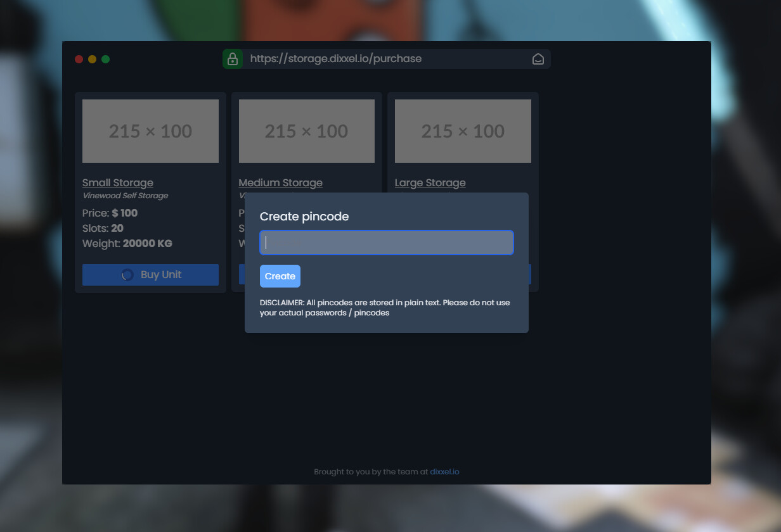
Task: Click the 'Create pincode' dialog title
Action: 304,217
